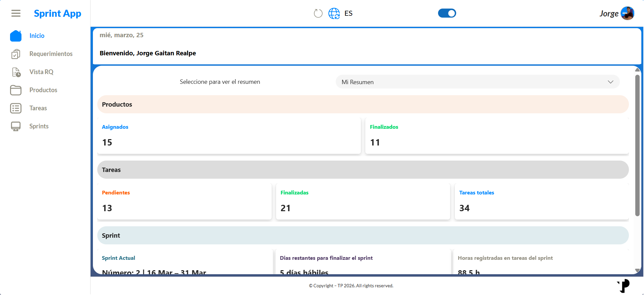The height and width of the screenshot is (295, 644).
Task: Click the Seleccione para ver el resumen label
Action: (x=220, y=82)
